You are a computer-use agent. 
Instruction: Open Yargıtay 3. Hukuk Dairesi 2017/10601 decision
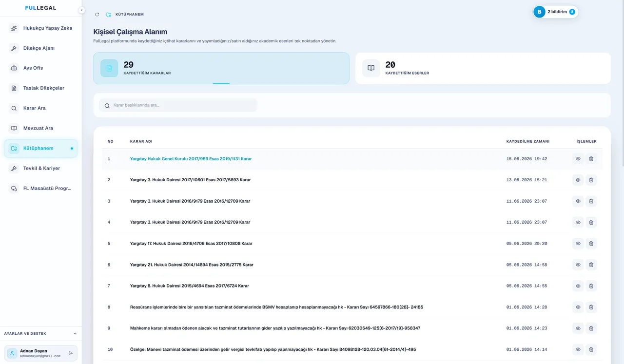190,180
